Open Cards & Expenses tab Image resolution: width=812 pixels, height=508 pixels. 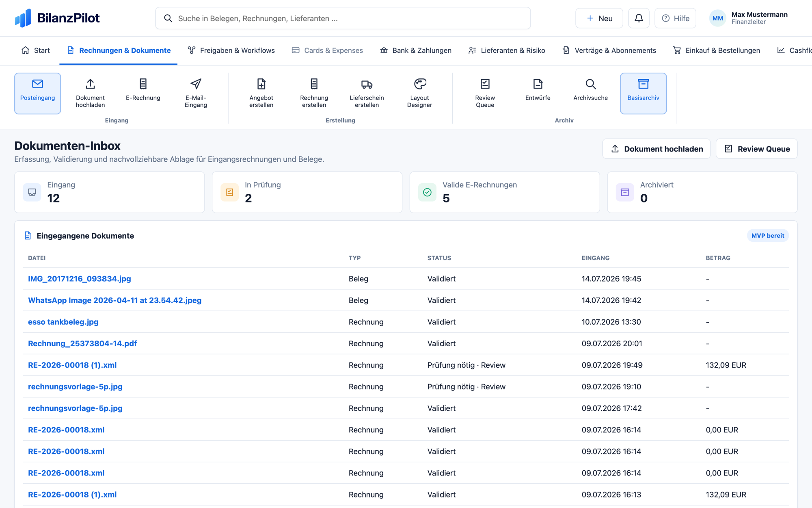pos(327,50)
